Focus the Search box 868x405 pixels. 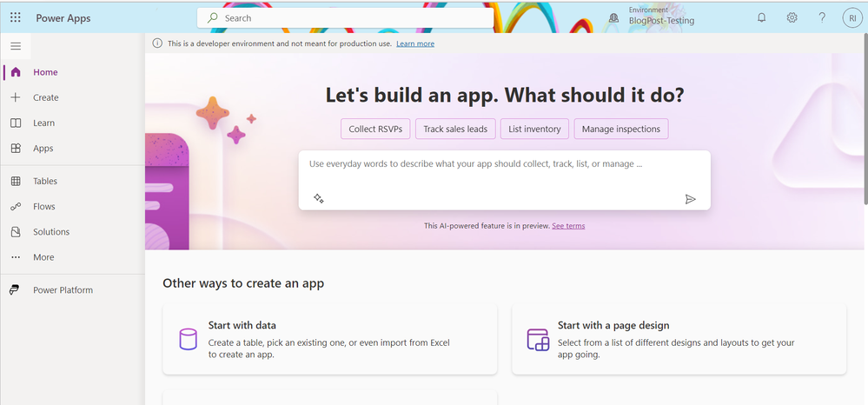pos(346,17)
